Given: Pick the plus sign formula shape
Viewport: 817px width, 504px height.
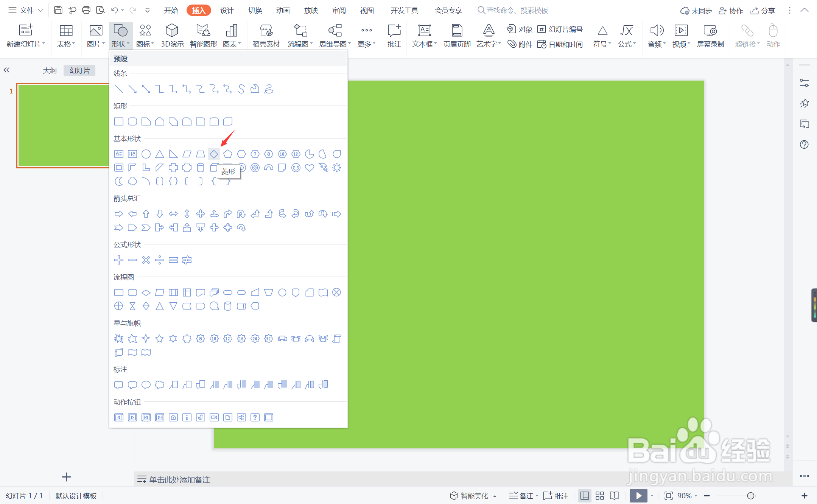Looking at the screenshot, I should tap(119, 260).
